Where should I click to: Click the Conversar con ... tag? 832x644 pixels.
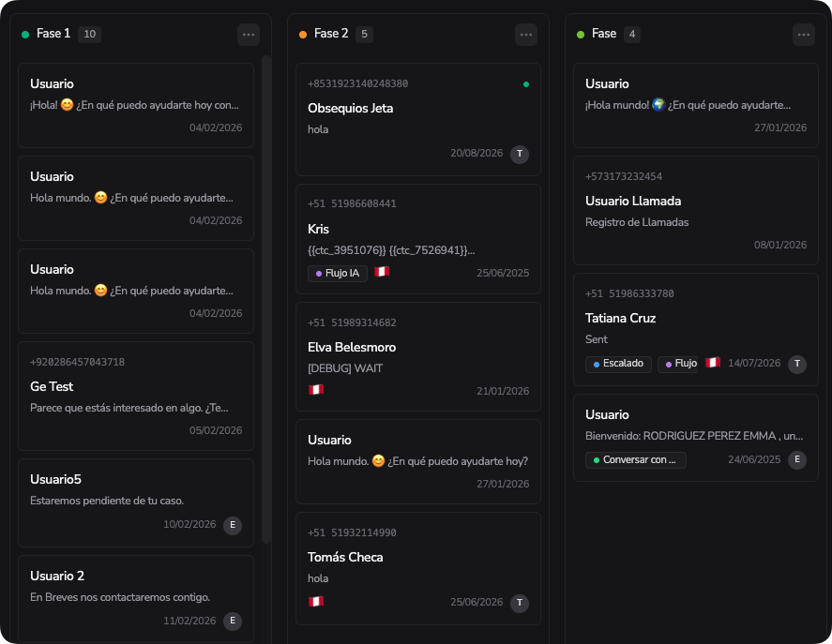pyautogui.click(x=636, y=460)
